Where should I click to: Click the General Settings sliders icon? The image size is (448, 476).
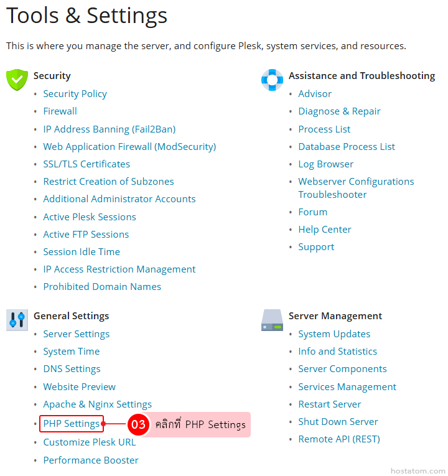pos(17,320)
